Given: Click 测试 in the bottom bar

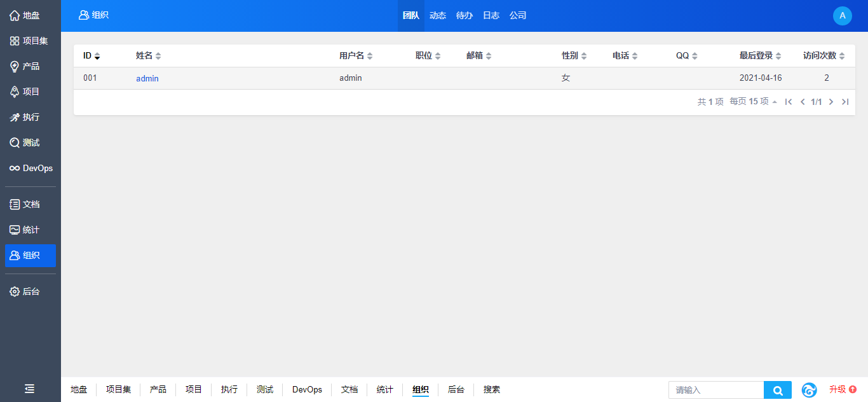Looking at the screenshot, I should pos(265,389).
